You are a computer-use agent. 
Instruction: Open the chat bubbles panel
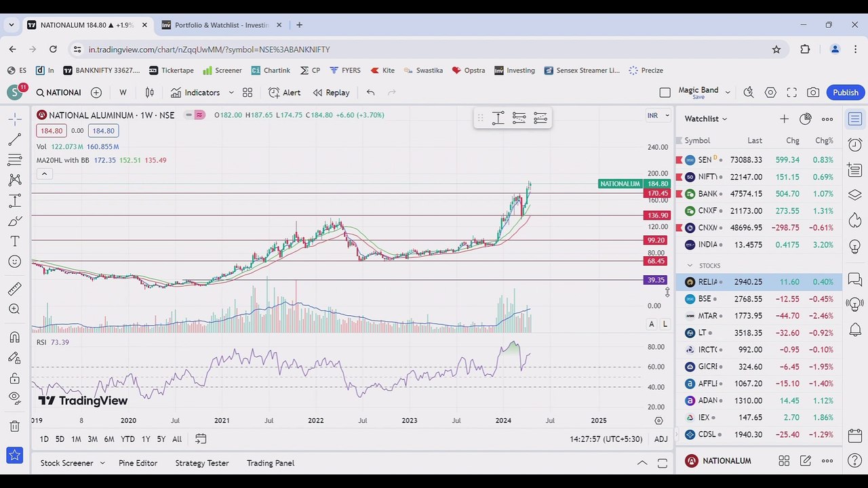(854, 279)
